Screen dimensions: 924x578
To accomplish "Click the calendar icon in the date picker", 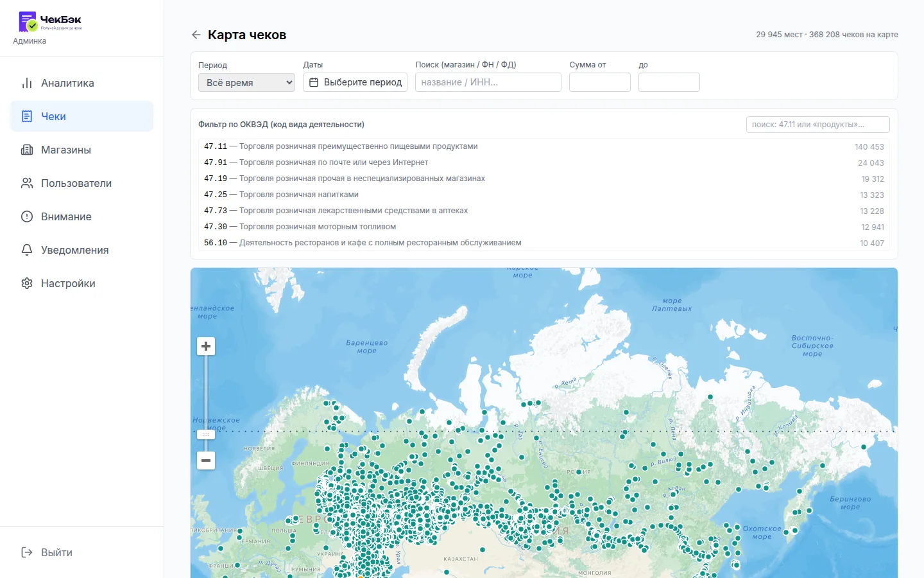I will click(x=314, y=82).
